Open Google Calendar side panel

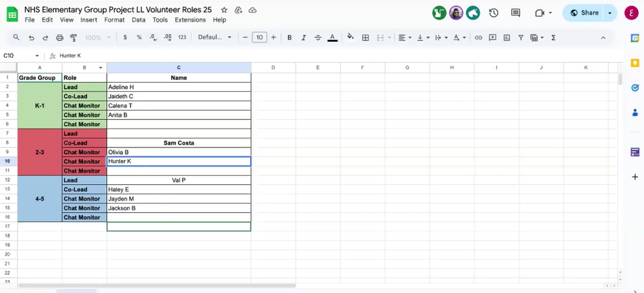(x=635, y=38)
